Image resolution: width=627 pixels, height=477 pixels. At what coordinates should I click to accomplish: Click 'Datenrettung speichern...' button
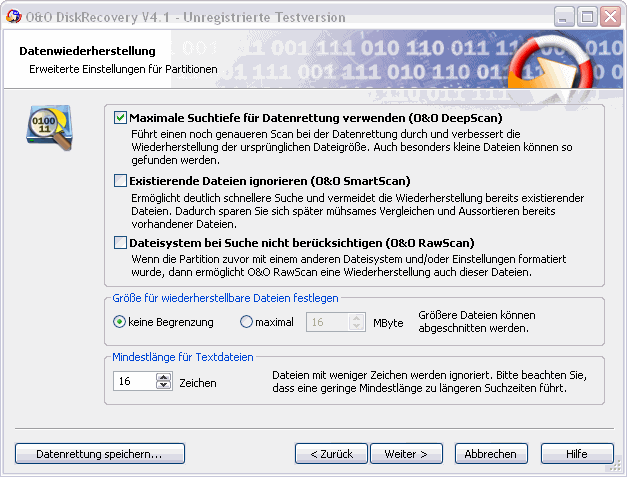click(100, 454)
